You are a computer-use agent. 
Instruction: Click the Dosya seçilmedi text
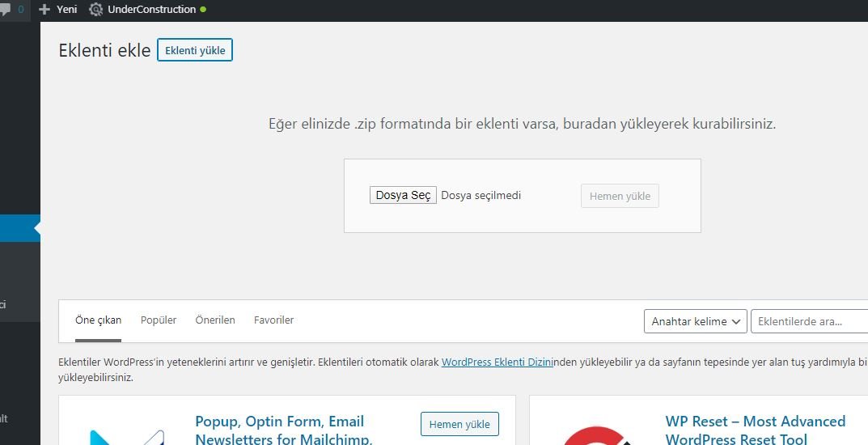tap(481, 195)
